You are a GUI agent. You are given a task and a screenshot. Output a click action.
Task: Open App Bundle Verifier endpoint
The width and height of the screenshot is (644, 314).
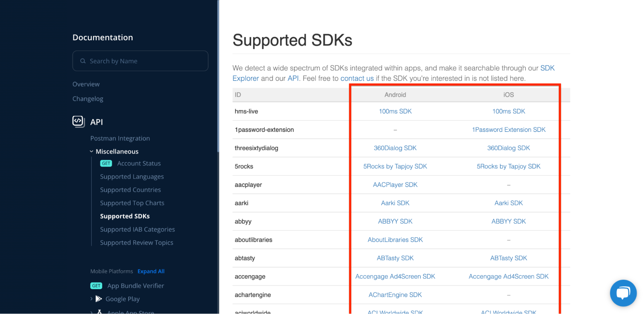coord(136,286)
